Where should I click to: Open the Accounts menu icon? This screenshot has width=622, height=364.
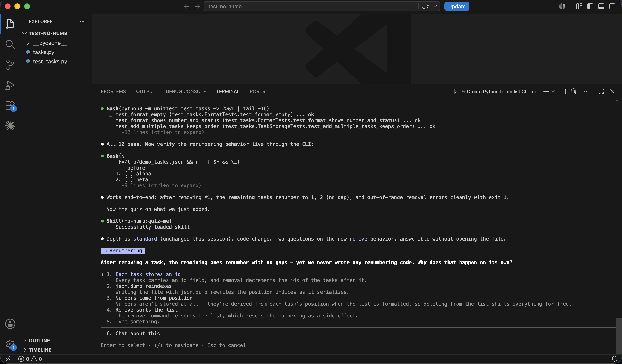10,324
